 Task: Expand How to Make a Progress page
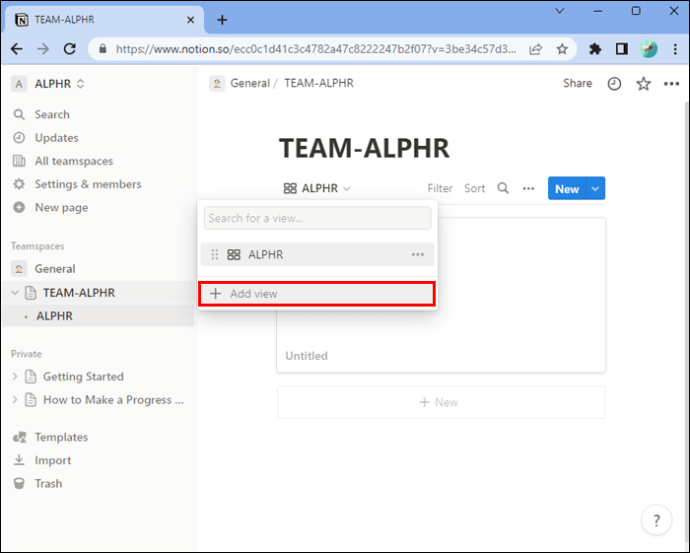tap(15, 400)
